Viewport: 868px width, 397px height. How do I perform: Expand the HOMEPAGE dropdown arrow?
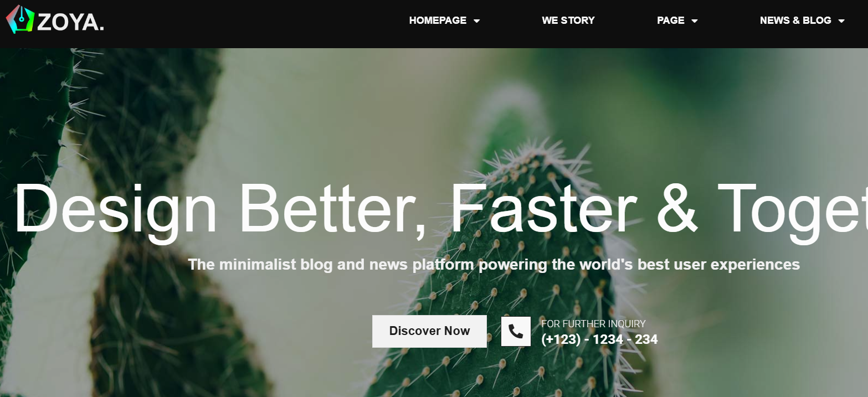(x=476, y=21)
